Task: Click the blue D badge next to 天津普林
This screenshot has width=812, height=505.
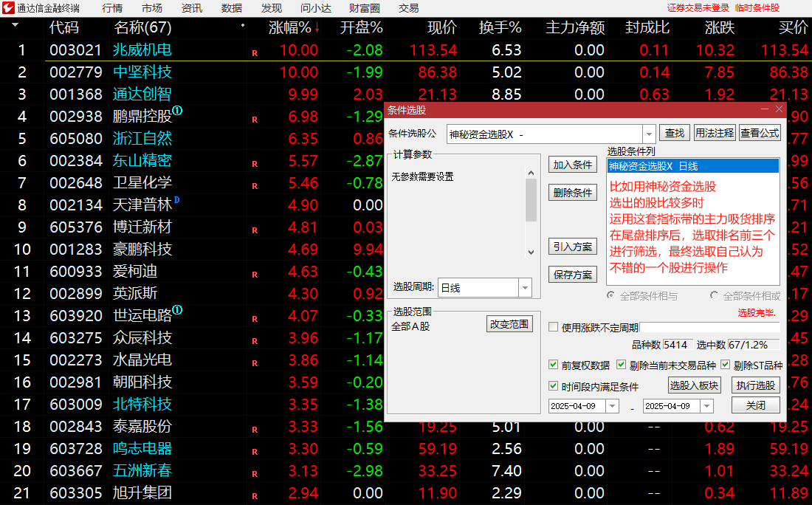Action: point(176,199)
